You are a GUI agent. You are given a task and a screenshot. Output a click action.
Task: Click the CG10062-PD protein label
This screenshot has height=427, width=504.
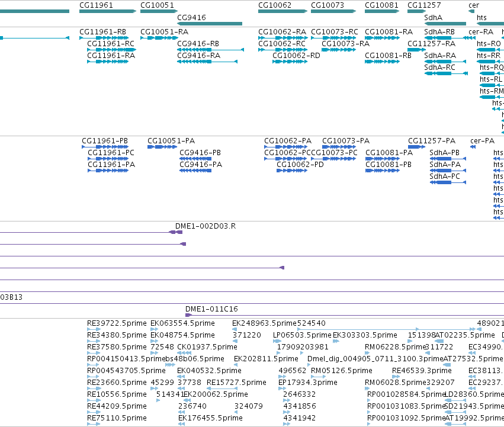pos(300,165)
